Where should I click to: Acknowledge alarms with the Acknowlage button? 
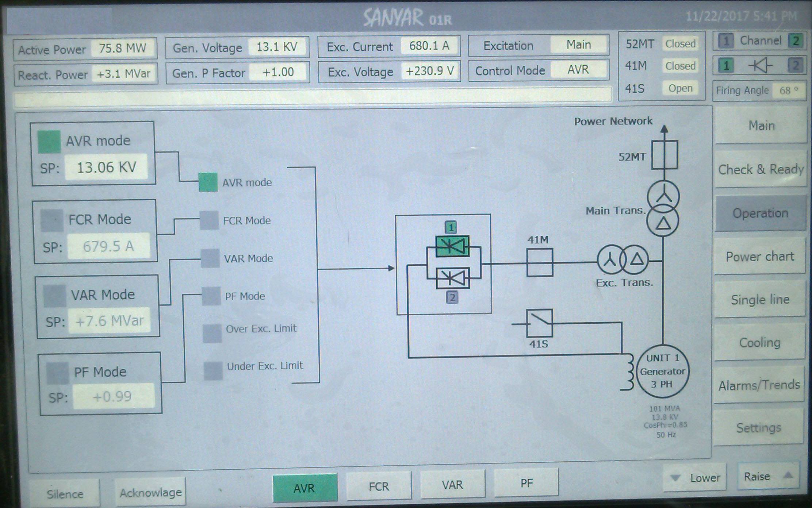(x=150, y=493)
